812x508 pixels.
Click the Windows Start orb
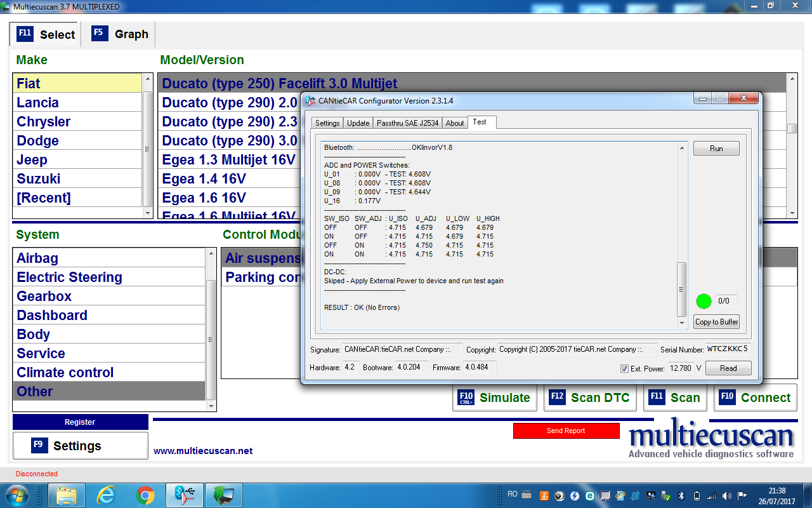(x=17, y=495)
